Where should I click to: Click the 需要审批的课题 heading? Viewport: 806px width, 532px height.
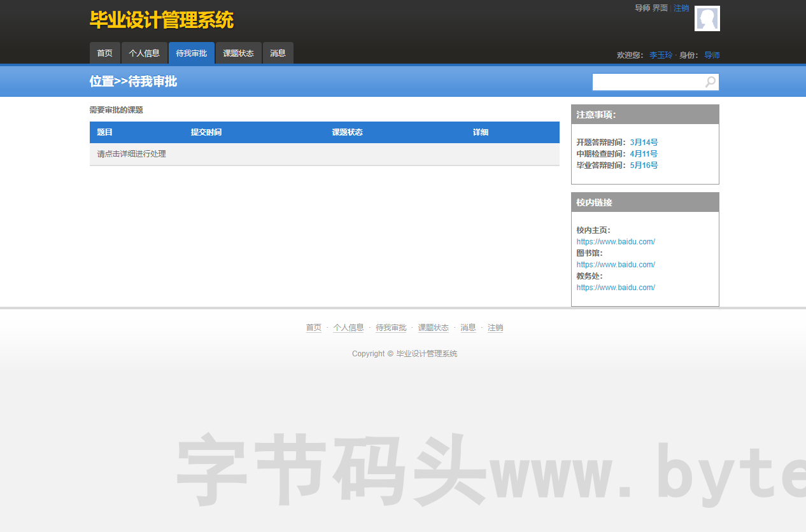tap(117, 110)
